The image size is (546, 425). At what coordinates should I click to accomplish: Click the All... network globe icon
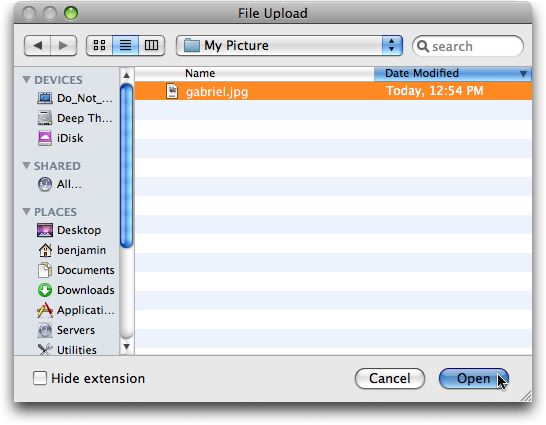click(x=45, y=184)
